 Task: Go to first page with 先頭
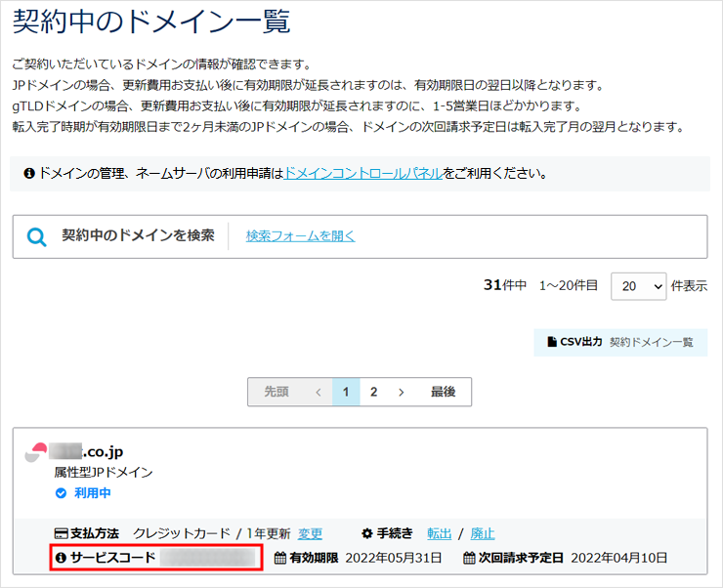tap(276, 392)
